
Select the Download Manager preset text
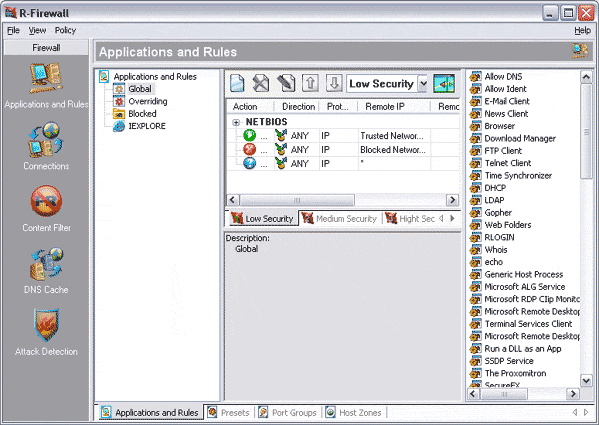[520, 138]
